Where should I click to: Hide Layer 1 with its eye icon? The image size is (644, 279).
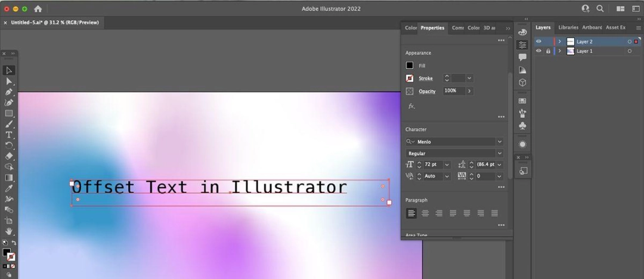(x=538, y=51)
